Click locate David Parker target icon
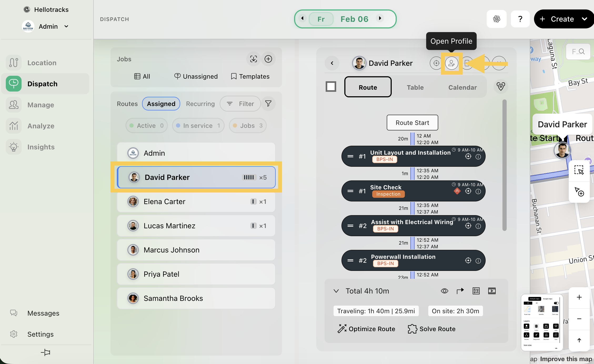 tap(436, 63)
